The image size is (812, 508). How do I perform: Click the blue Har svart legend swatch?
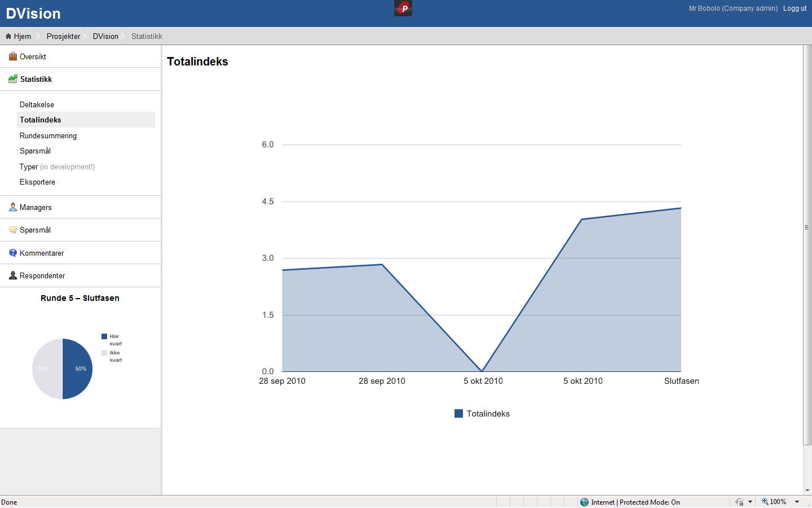click(104, 336)
